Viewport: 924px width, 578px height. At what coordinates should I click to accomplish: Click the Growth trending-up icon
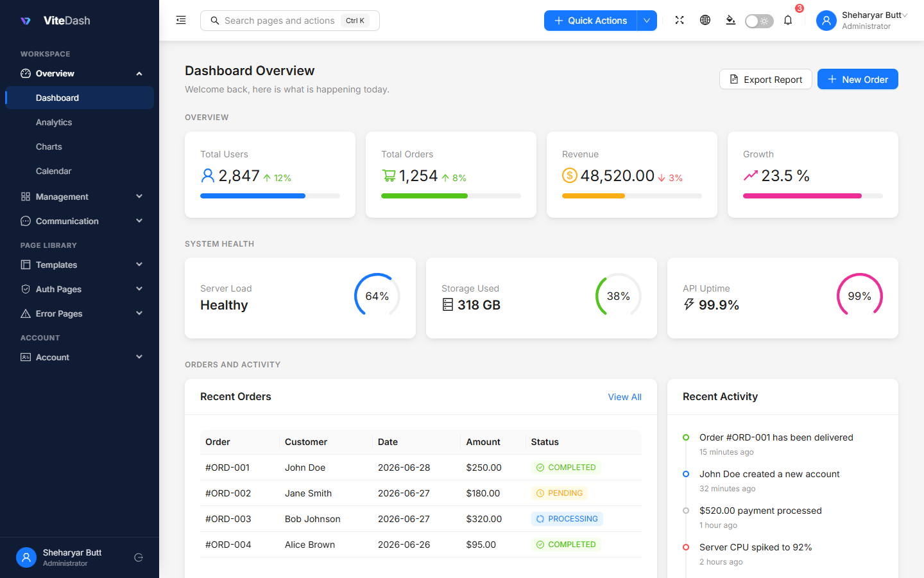(750, 175)
